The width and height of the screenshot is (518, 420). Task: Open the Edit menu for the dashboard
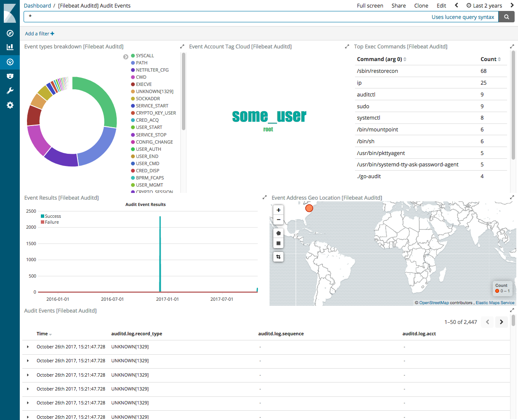(441, 5)
